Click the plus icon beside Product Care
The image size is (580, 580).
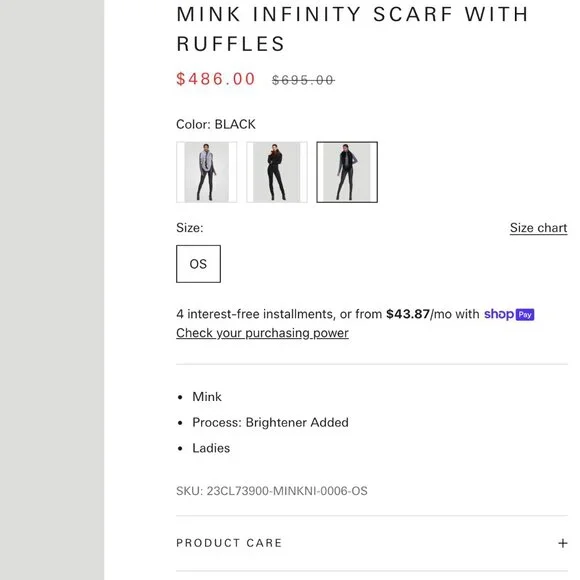(x=563, y=543)
